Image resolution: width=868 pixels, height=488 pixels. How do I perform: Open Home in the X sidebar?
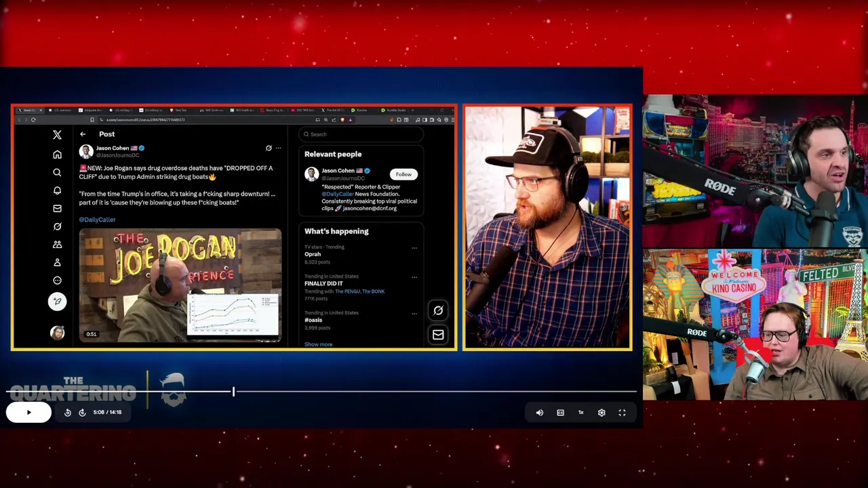[x=57, y=154]
